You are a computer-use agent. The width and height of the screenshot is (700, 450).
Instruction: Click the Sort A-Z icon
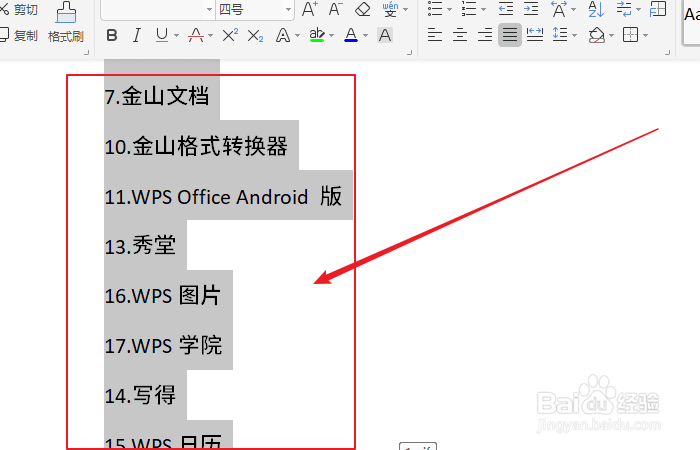pos(596,9)
